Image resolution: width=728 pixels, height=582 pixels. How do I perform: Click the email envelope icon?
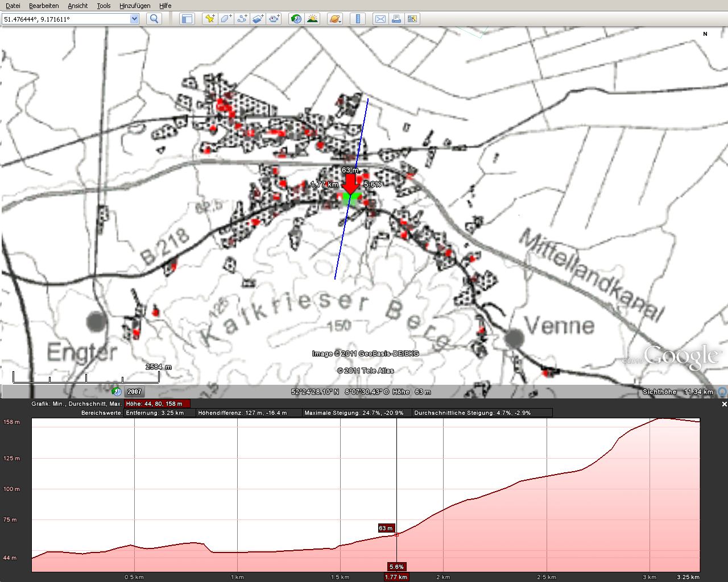click(380, 19)
